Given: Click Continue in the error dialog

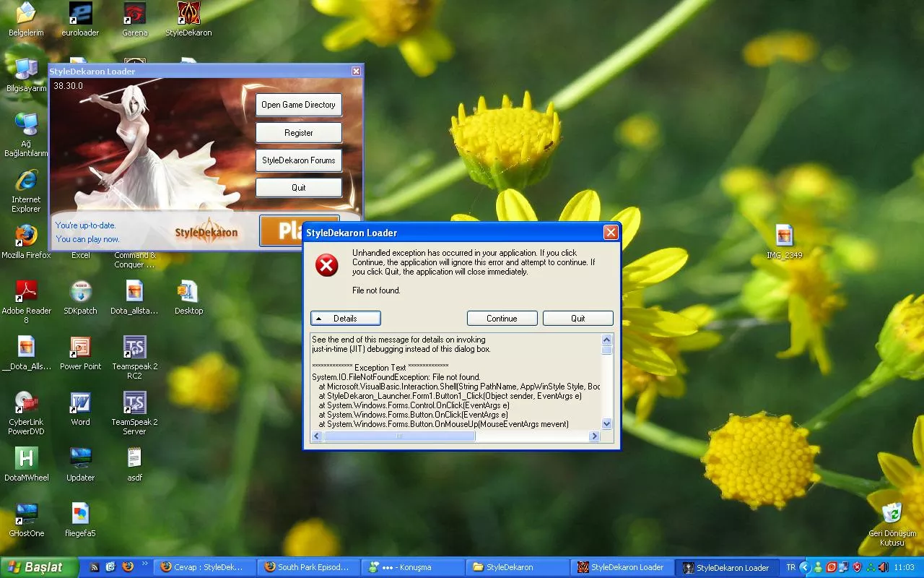Looking at the screenshot, I should pyautogui.click(x=502, y=319).
